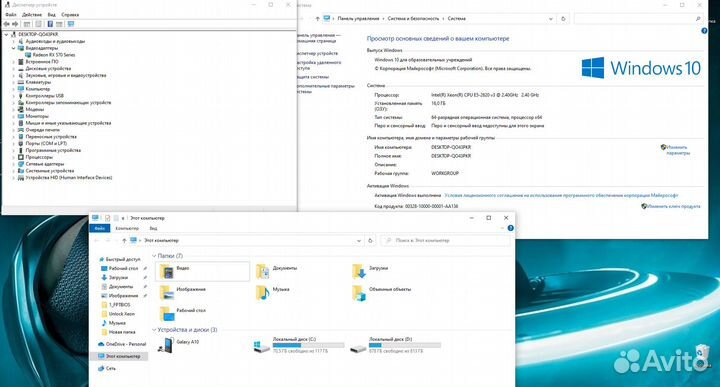The image size is (720, 387).
Task: Click the monitor scan-hardware icon in Device Manager toolbar
Action: (71, 24)
